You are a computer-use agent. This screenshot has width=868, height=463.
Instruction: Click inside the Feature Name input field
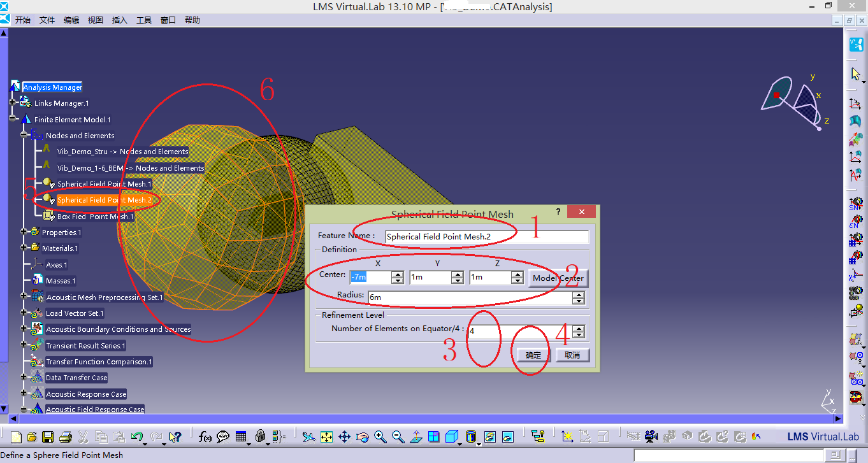tap(484, 236)
